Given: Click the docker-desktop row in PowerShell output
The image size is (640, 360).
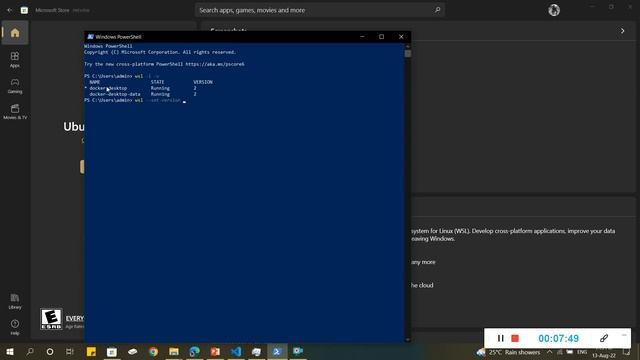Looking at the screenshot, I should tap(142, 88).
